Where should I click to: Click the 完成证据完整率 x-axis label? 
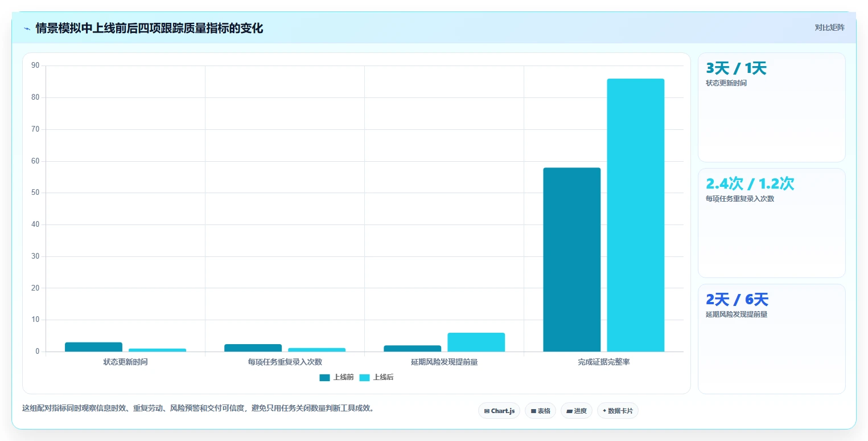coord(603,362)
